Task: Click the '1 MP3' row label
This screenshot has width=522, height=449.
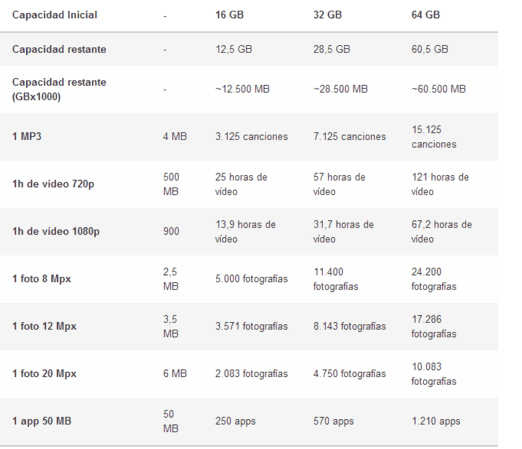Action: pyautogui.click(x=27, y=136)
